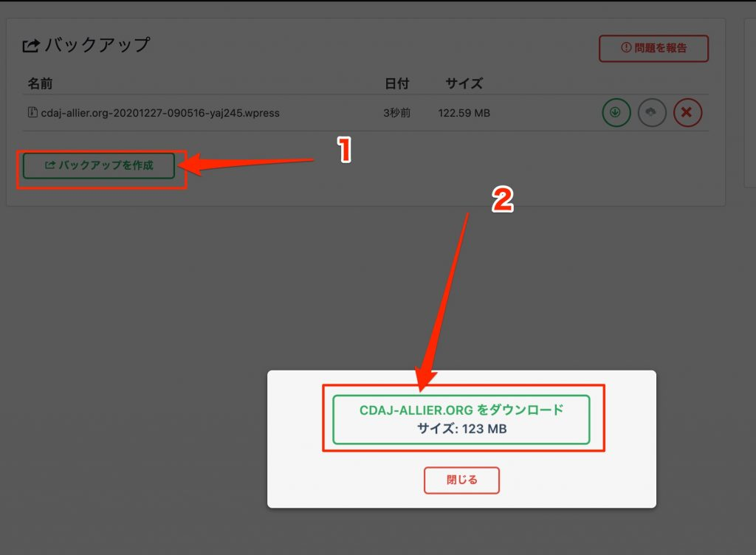Click the share icon inside バックアップを作成
756x555 pixels.
pos(50,165)
